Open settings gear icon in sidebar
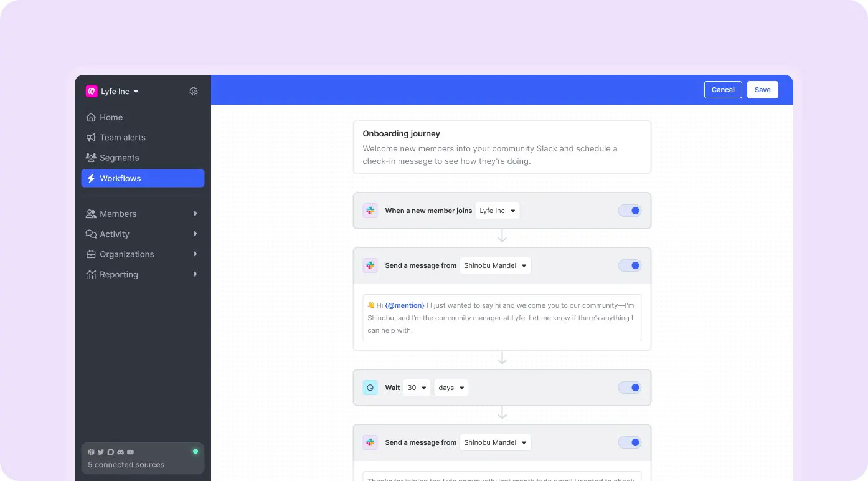868x481 pixels. pos(194,91)
